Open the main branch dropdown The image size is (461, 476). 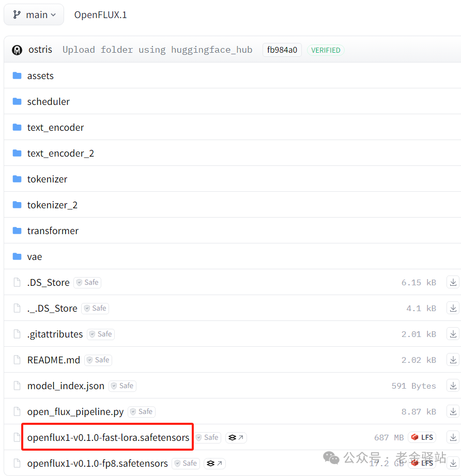point(34,14)
